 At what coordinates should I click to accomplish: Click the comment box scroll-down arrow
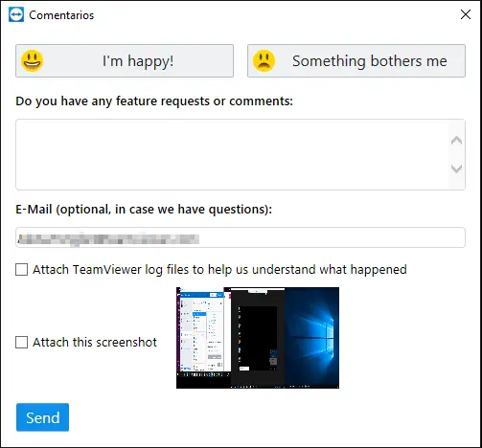pos(456,168)
